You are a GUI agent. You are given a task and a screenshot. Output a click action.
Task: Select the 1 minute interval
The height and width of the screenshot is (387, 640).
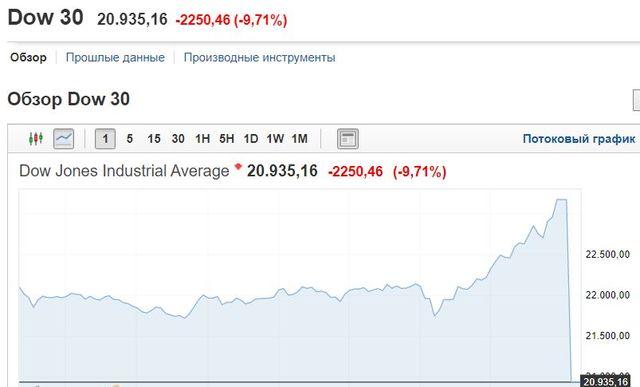[x=105, y=139]
